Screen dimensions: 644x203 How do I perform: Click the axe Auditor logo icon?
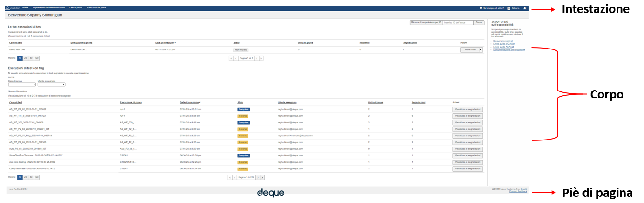pyautogui.click(x=7, y=8)
